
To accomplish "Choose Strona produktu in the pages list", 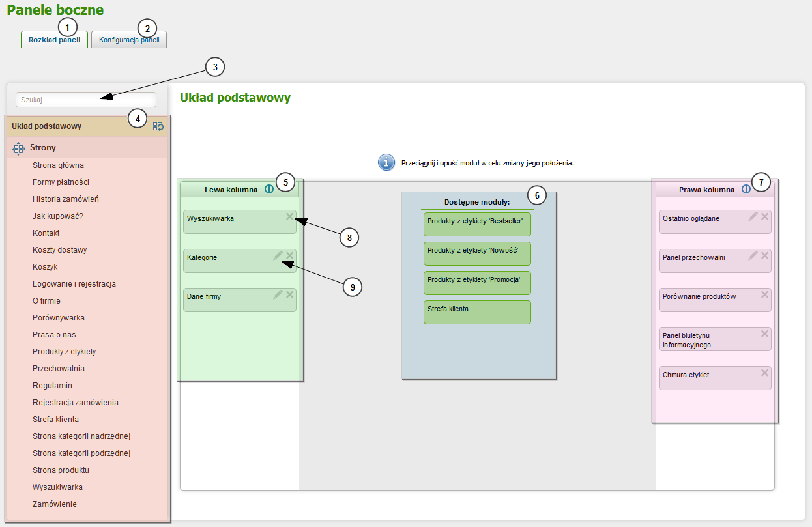I will tap(61, 470).
